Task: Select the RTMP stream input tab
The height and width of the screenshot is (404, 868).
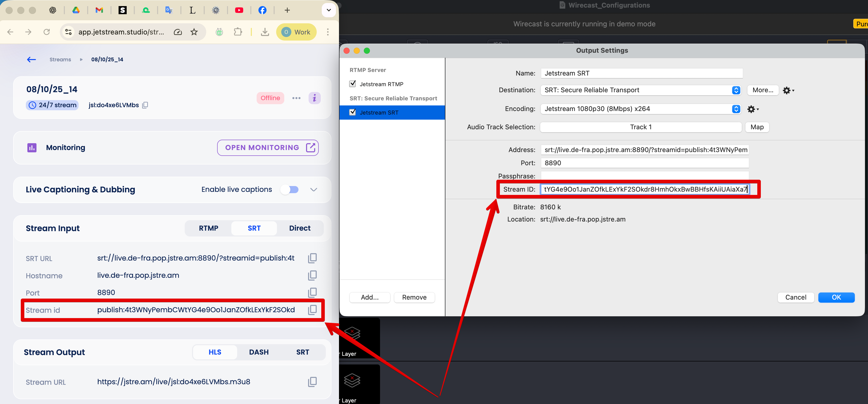Action: [x=209, y=228]
